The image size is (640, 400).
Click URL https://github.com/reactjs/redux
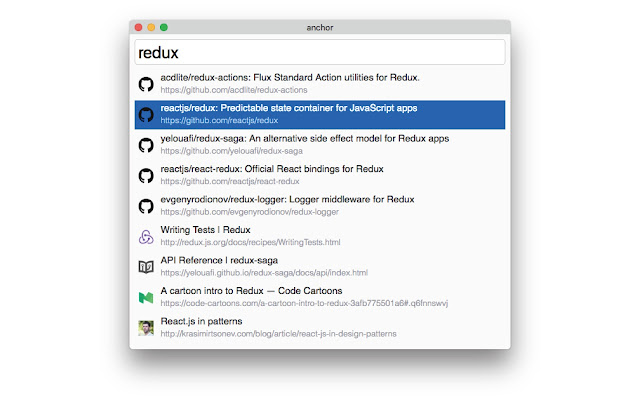click(x=219, y=120)
